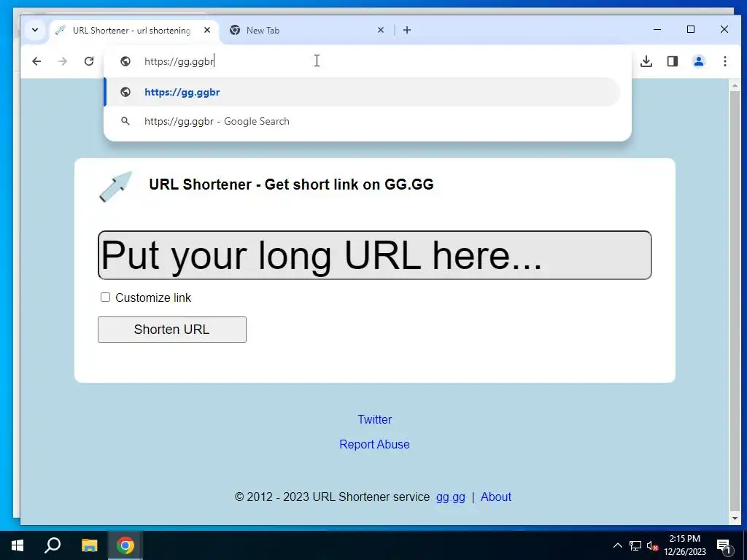Click the GG.GG arrow logo

pyautogui.click(x=116, y=187)
